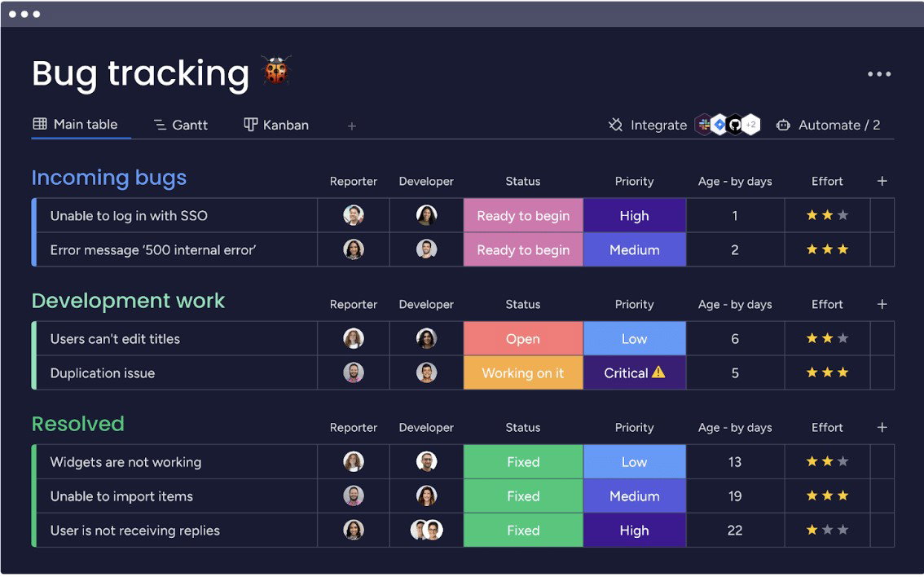Open the Automate robot icon
Image resolution: width=924 pixels, height=577 pixels.
783,125
